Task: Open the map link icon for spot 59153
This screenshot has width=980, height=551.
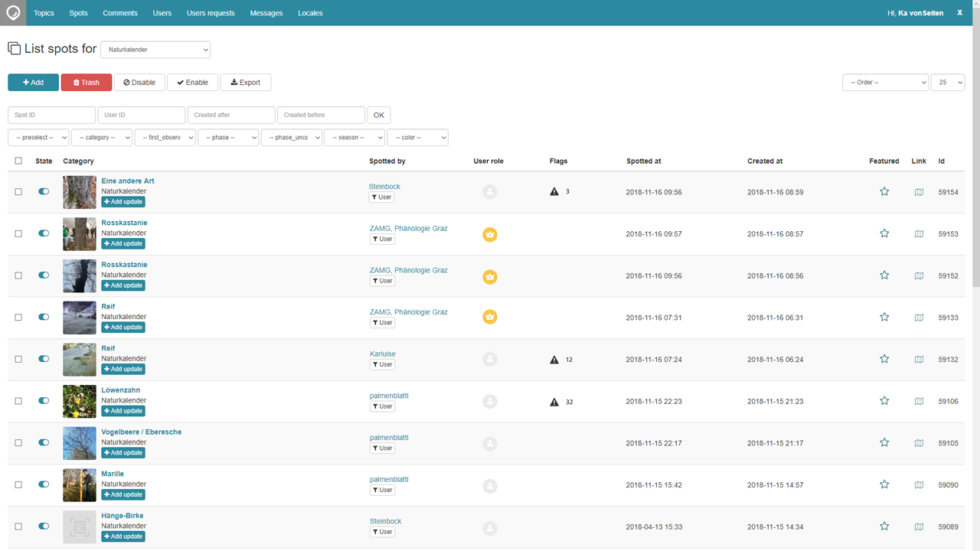Action: pyautogui.click(x=919, y=233)
